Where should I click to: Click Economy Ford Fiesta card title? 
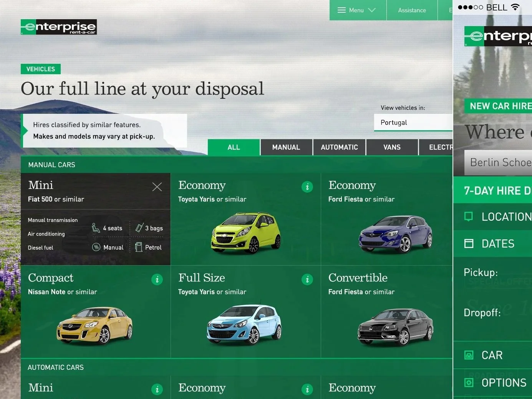tap(352, 185)
